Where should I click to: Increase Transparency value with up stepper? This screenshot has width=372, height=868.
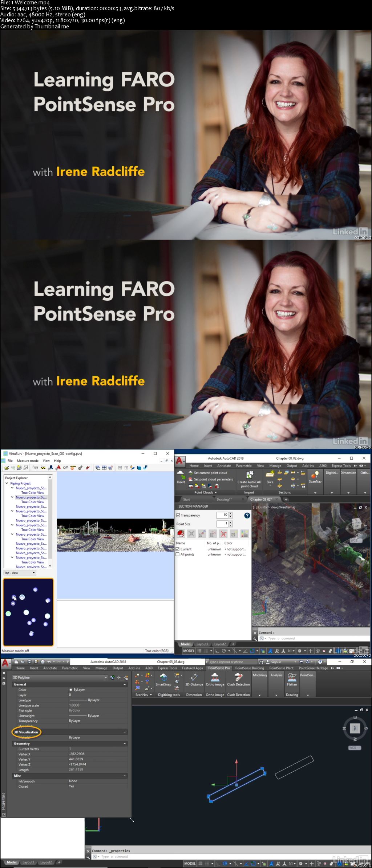coord(230,513)
